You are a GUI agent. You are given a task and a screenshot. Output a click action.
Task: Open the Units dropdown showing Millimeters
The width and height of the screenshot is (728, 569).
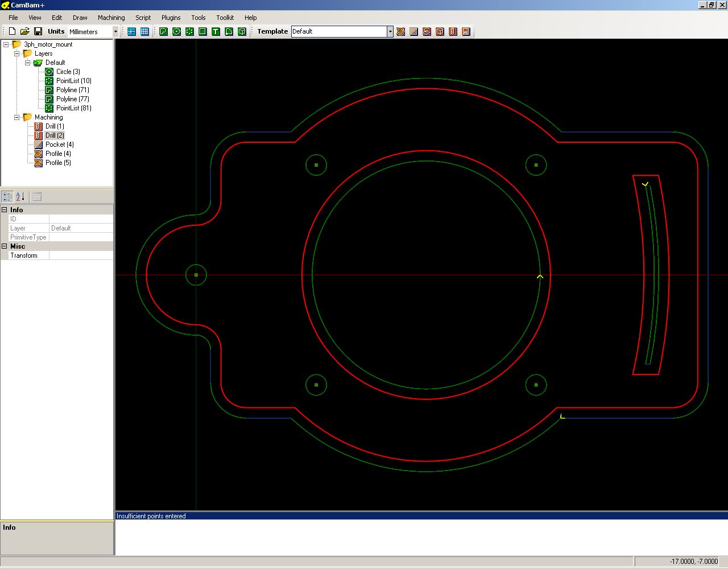click(93, 31)
